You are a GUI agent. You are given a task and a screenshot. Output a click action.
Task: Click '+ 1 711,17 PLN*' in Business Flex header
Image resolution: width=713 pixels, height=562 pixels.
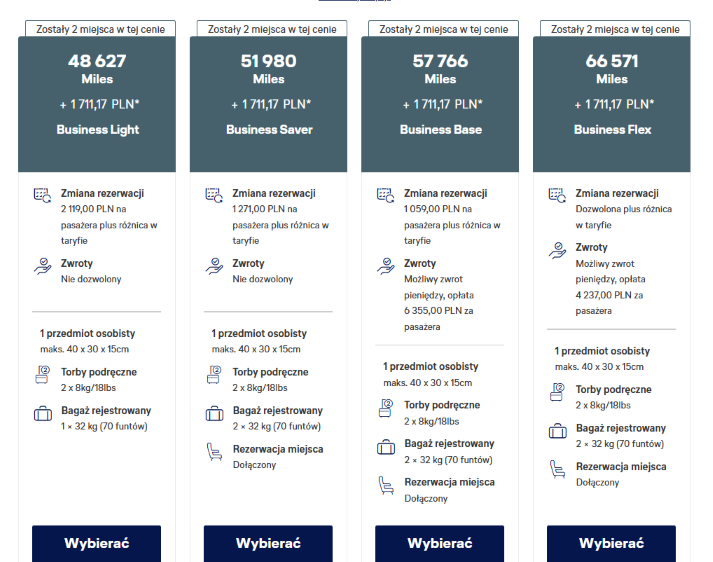pos(614,105)
